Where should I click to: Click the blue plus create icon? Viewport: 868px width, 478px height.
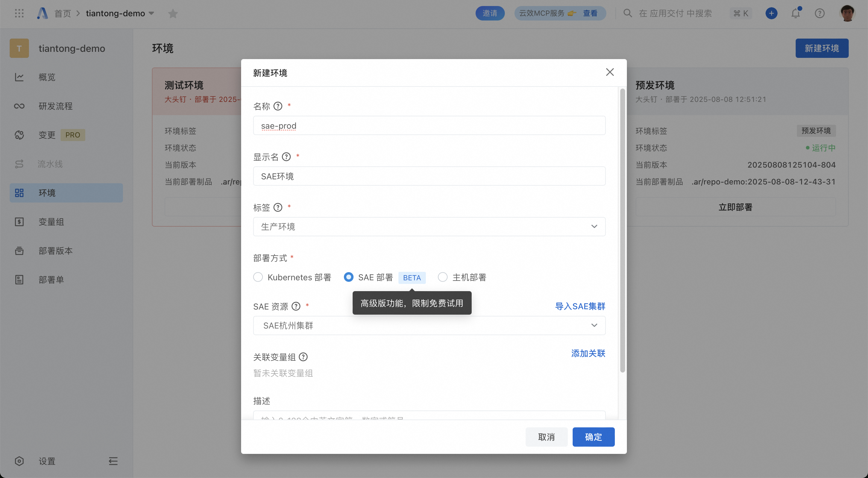pyautogui.click(x=771, y=14)
